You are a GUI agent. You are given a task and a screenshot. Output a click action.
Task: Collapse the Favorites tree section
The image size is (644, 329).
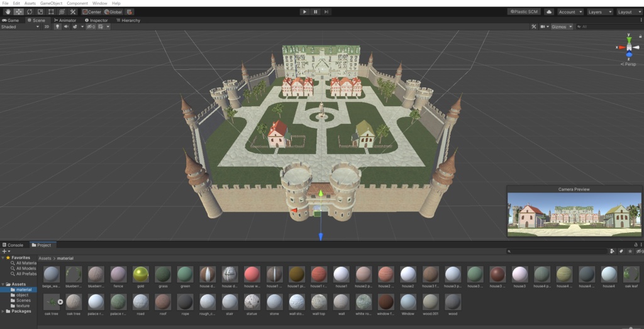[x=3, y=258]
